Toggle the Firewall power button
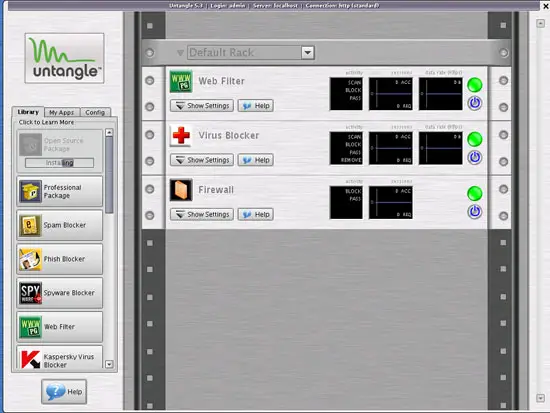 click(475, 212)
